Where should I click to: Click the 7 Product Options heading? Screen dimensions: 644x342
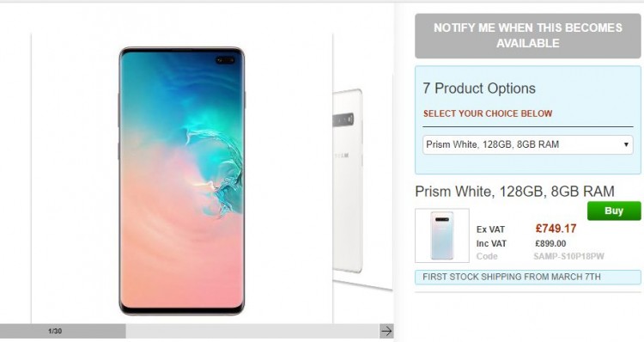(x=479, y=89)
